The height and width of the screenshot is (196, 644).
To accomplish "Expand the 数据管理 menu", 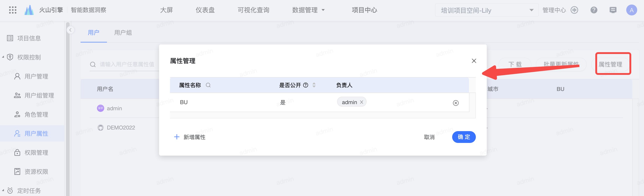I will click(308, 10).
